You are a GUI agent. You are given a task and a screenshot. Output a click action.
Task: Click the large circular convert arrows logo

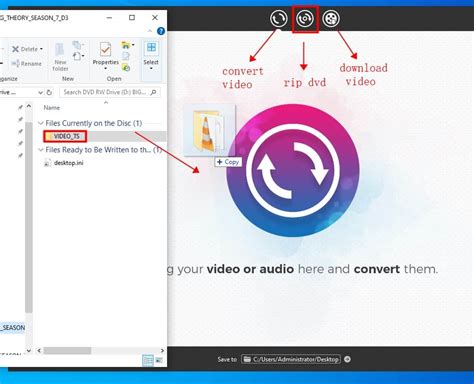point(293,171)
